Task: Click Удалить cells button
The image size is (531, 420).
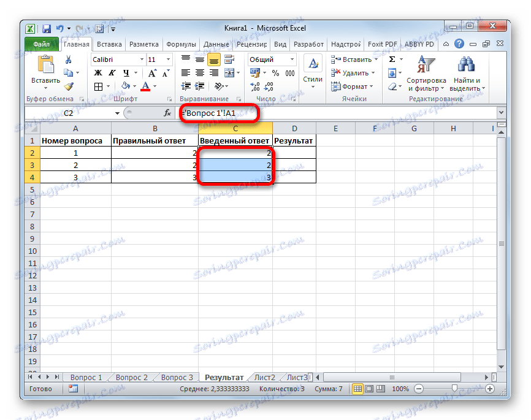Action: [353, 73]
